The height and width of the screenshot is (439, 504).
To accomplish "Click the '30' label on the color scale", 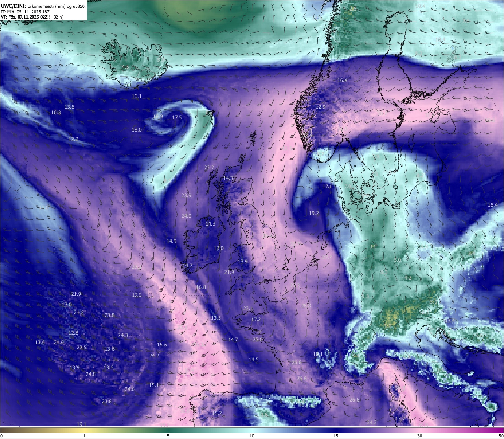I will pyautogui.click(x=420, y=436).
